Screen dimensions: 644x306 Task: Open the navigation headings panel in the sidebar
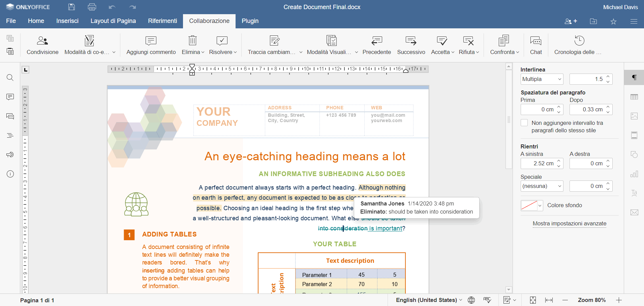click(10, 136)
